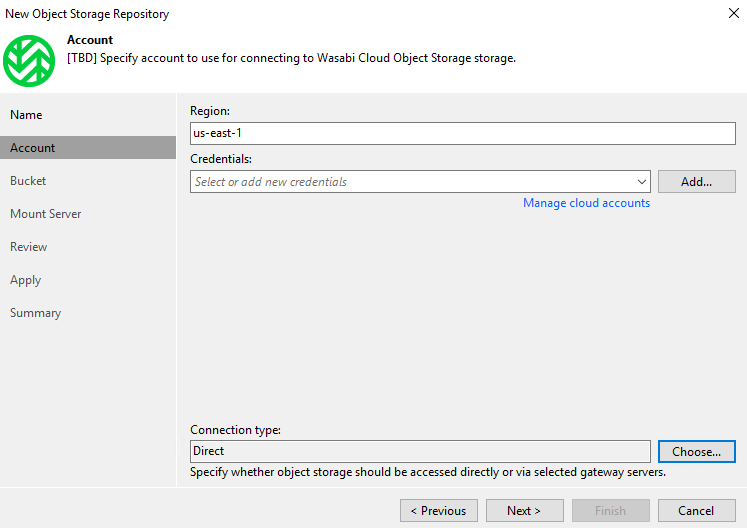Open the Manage cloud accounts link

(586, 203)
